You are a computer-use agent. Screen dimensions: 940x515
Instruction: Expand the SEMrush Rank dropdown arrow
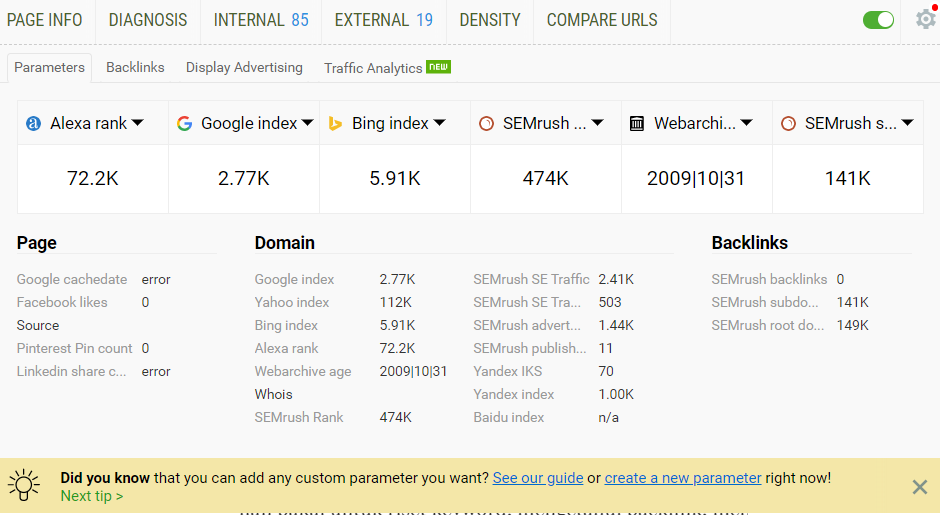click(597, 123)
